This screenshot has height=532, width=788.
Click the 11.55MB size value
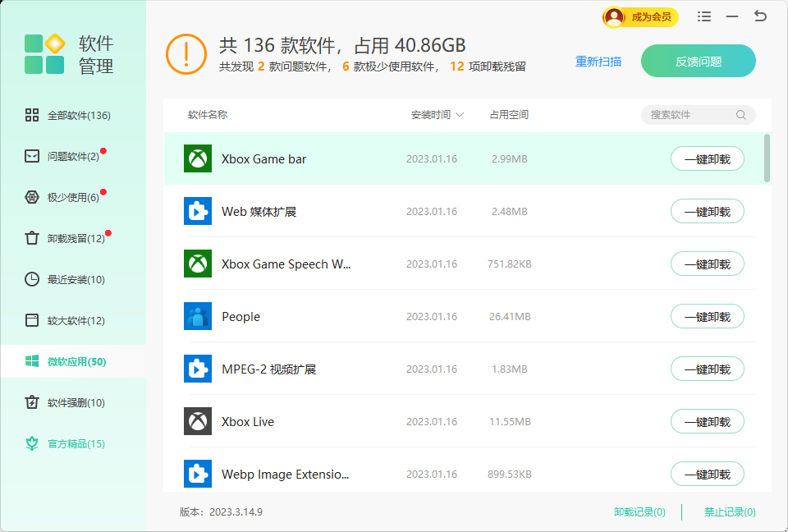510,421
